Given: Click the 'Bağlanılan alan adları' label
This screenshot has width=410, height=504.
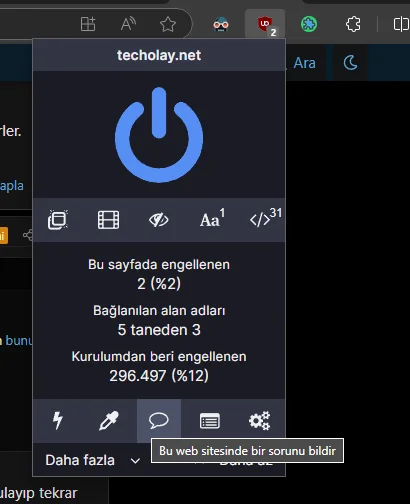Looking at the screenshot, I should click(159, 311).
